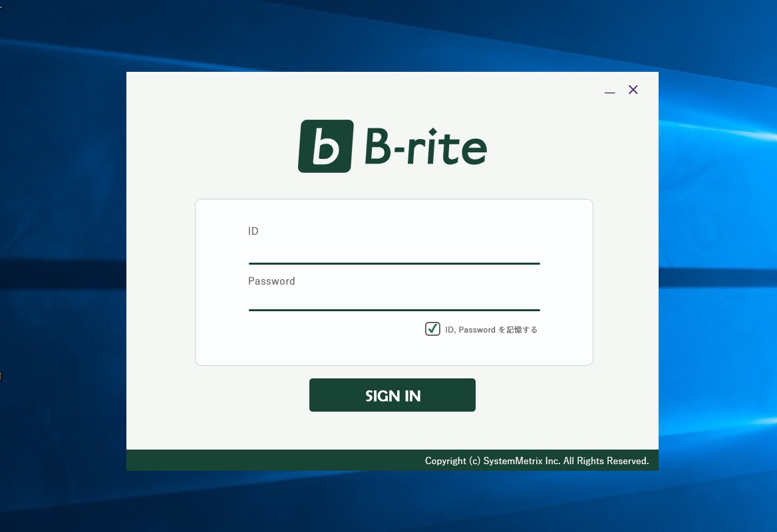Uncheck the ID, Password を記憶する checkbox
The image size is (777, 532).
click(432, 329)
